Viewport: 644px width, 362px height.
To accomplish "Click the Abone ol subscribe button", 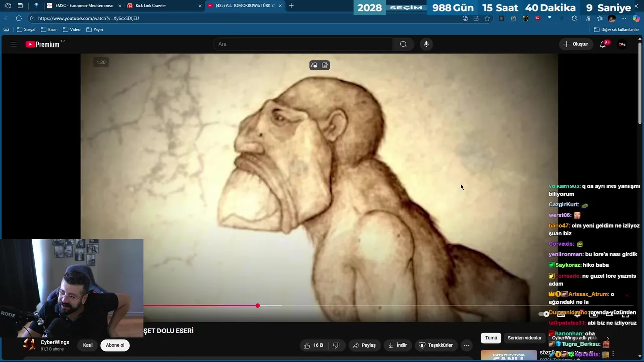I will (x=115, y=345).
